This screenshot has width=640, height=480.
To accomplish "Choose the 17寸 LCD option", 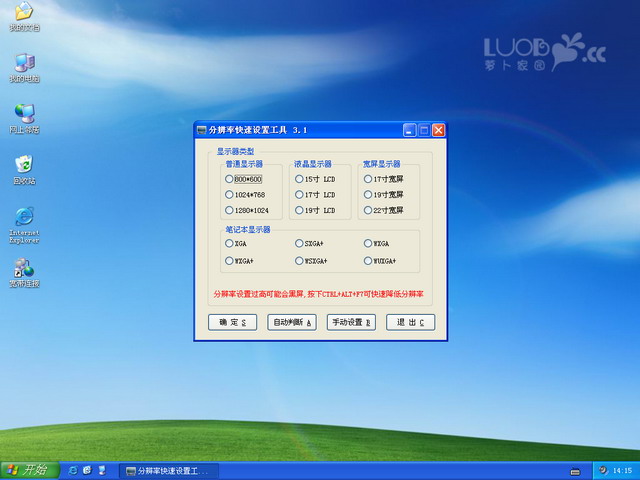I will (x=315, y=195).
